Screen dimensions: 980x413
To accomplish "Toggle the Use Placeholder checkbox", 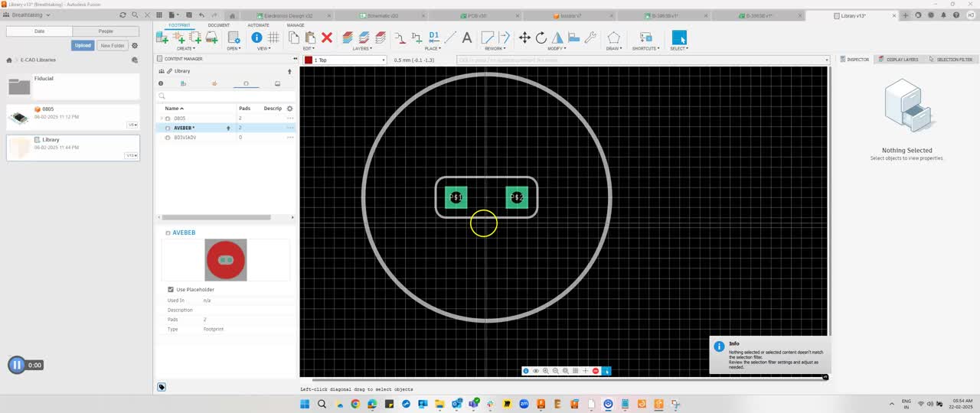I will tap(171, 290).
